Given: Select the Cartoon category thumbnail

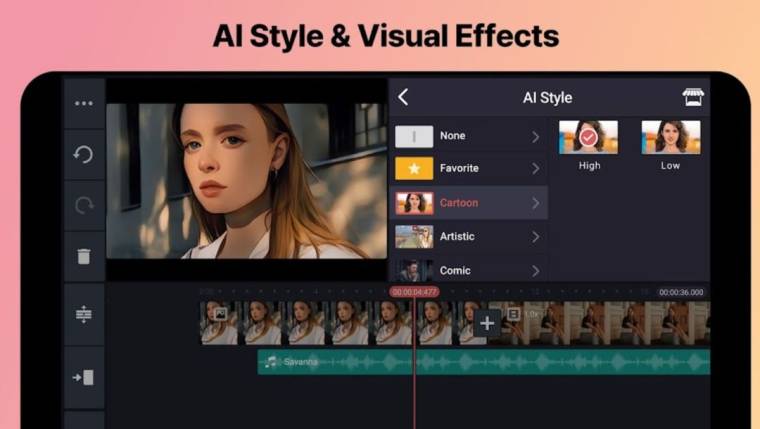Looking at the screenshot, I should coord(414,203).
